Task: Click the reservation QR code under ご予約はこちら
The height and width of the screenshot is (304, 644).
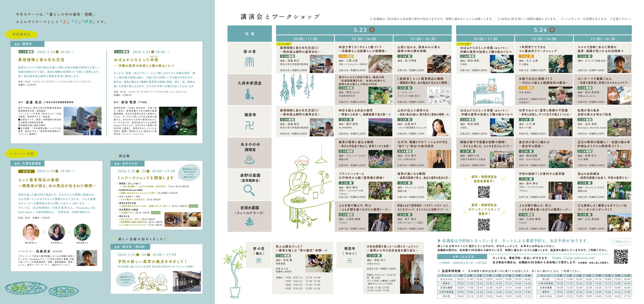Action: (x=621, y=256)
